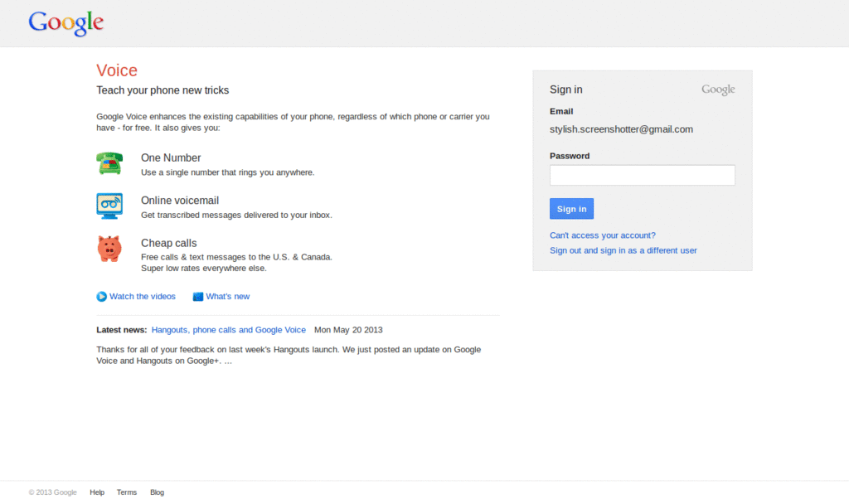The width and height of the screenshot is (849, 504).
Task: Click the piggy bank Cheap calls icon
Action: 109,249
